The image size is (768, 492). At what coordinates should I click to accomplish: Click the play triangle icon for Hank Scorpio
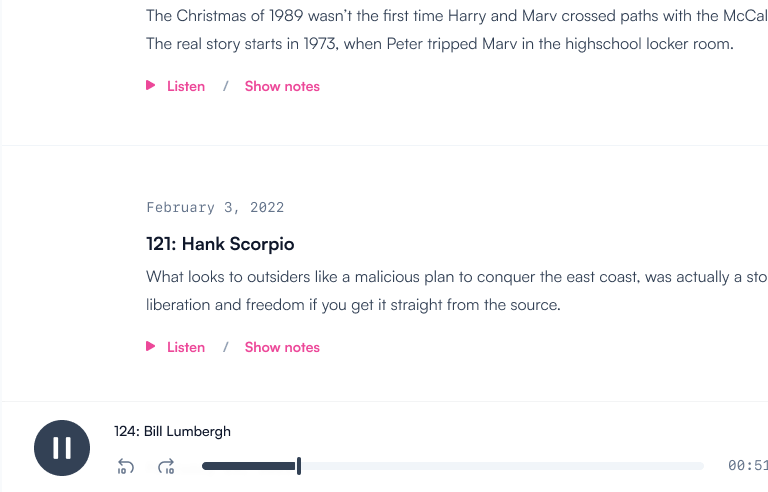(x=151, y=347)
